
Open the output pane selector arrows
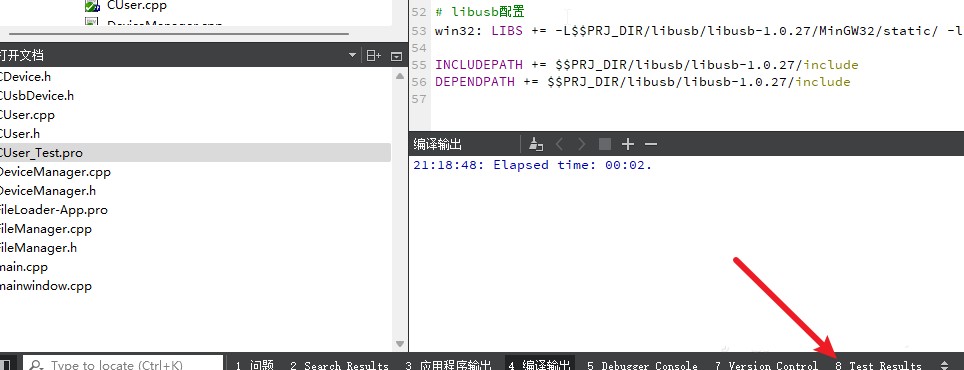pos(945,365)
